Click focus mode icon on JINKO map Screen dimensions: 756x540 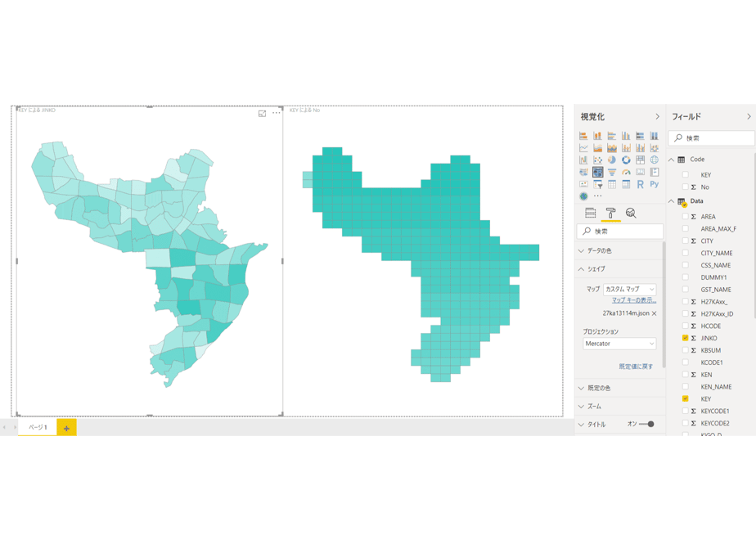pyautogui.click(x=263, y=114)
